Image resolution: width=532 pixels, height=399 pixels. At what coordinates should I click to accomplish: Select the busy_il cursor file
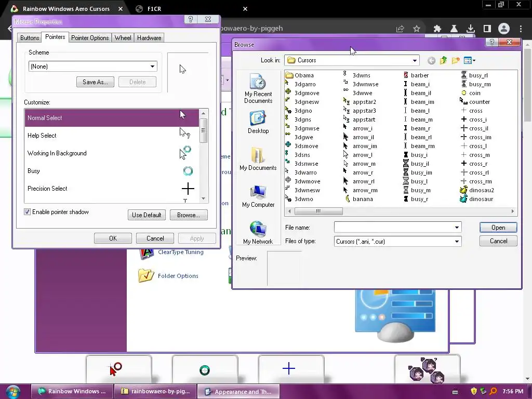pyautogui.click(x=416, y=164)
